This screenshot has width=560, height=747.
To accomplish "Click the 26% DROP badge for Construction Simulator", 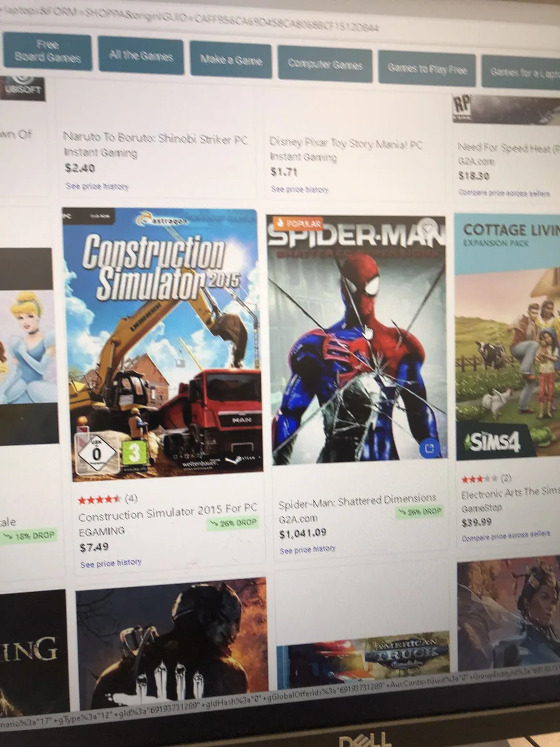I will 233,524.
